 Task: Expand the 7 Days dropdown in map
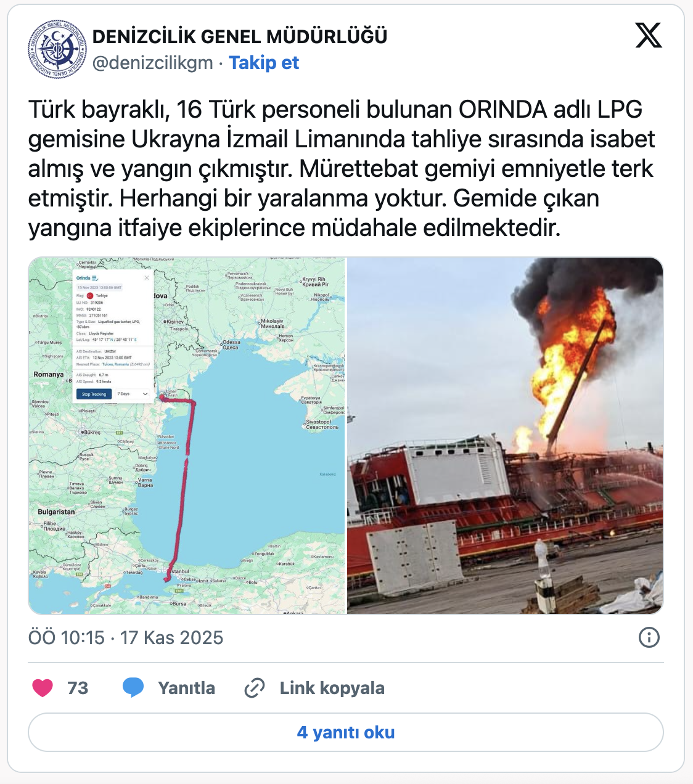pos(133,394)
